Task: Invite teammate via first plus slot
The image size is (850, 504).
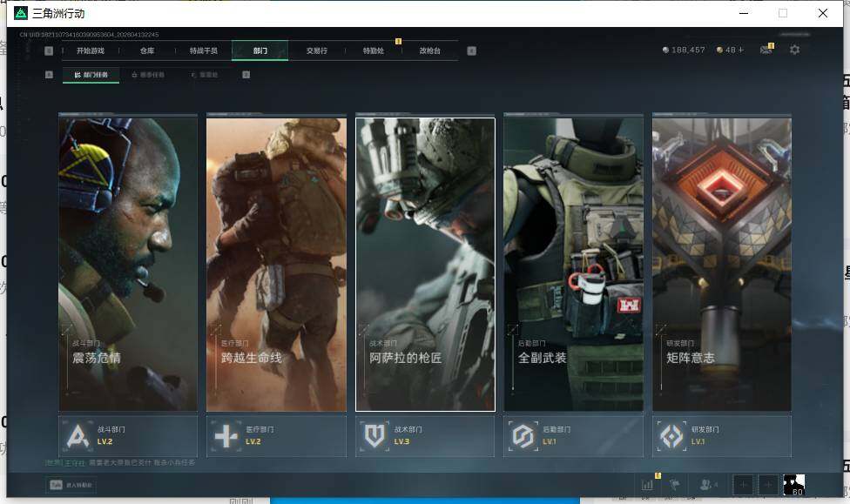Action: click(x=743, y=485)
